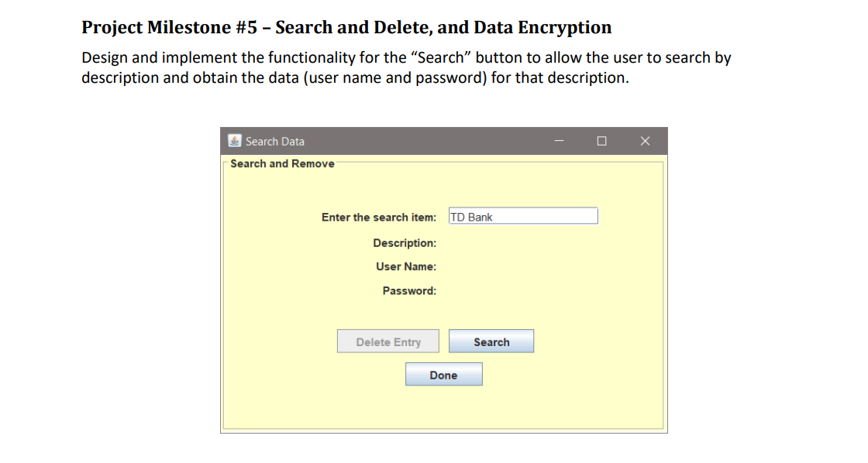Click the 'User Name:' label
The height and width of the screenshot is (463, 868).
click(406, 266)
